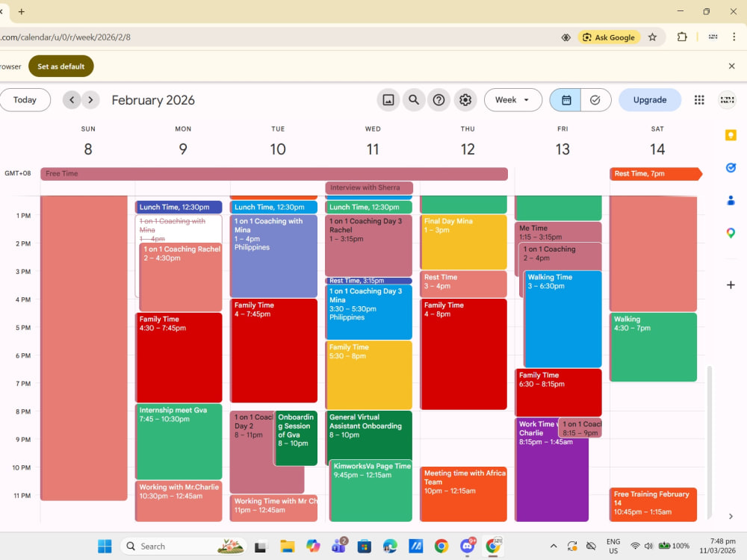Open the Free Time all-day event

(274, 174)
